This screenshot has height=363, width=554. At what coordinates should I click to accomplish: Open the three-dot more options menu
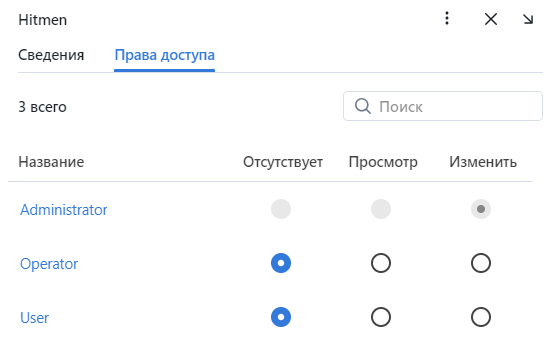(447, 18)
